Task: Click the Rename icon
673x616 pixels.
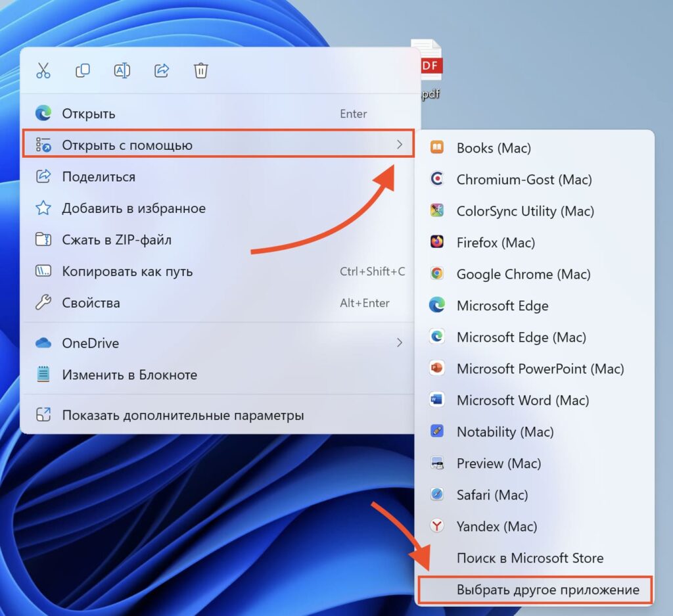Action: point(122,70)
